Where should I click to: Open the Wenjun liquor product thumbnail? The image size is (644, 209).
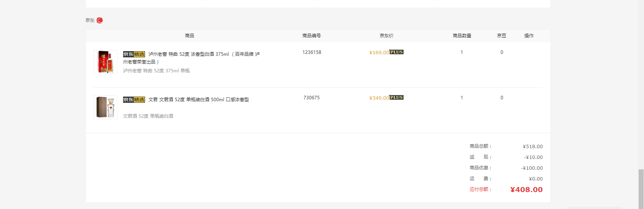pos(105,107)
